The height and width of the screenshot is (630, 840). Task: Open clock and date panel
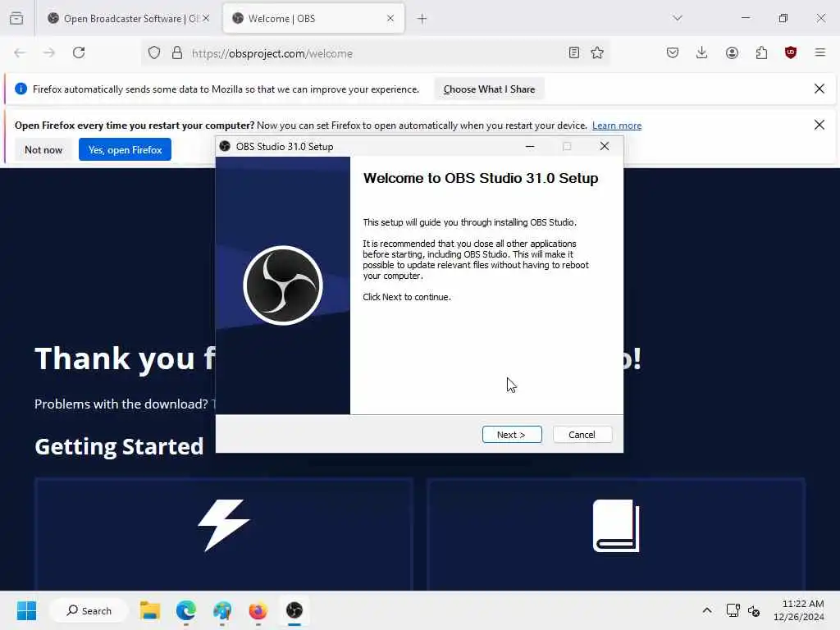coord(798,610)
